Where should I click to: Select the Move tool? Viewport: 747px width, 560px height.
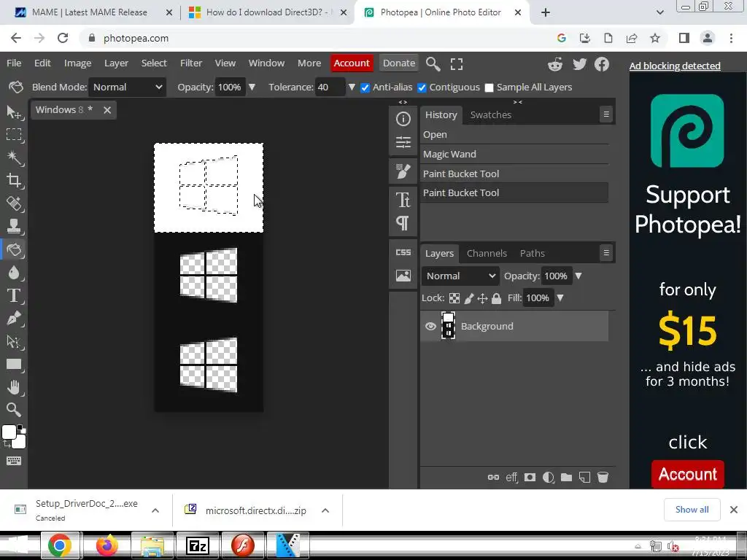[x=14, y=112]
